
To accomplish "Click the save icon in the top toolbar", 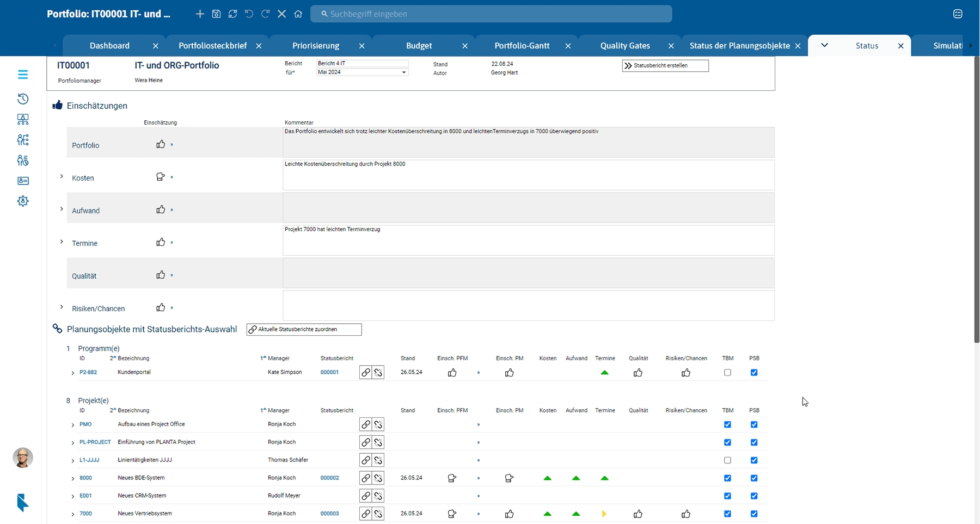I will 216,14.
